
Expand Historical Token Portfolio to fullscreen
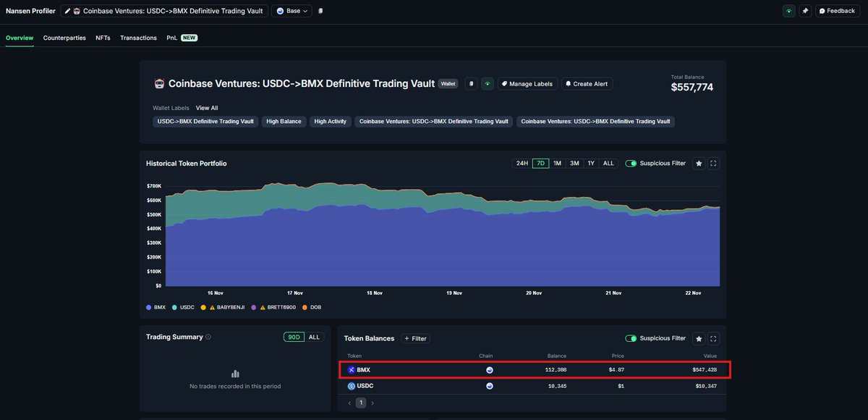(713, 164)
